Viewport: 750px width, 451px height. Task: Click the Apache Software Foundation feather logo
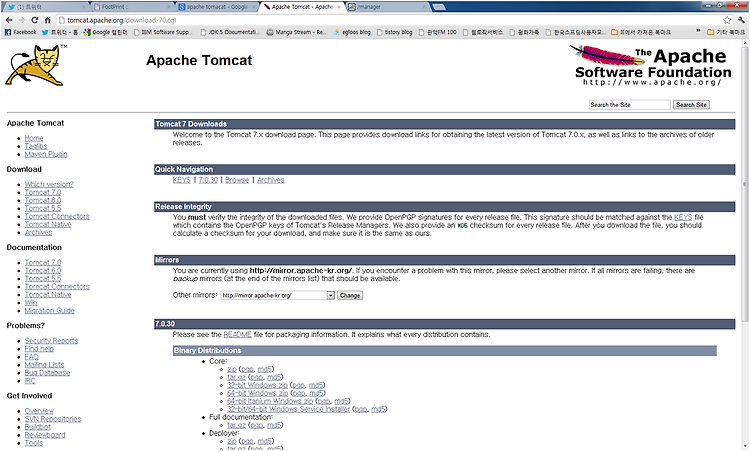(651, 65)
